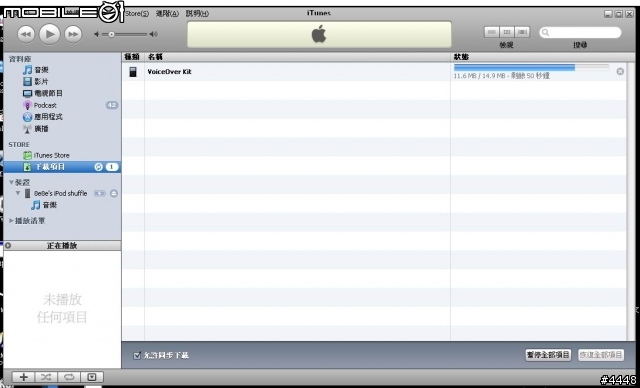The height and width of the screenshot is (388, 640).
Task: Click the search magnifier icon
Action: point(546,33)
